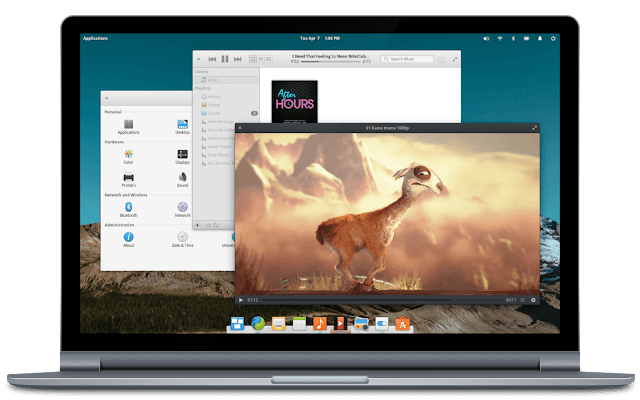Switch Music to album grid view
Image resolution: width=640 pixels, height=400 pixels.
click(253, 59)
